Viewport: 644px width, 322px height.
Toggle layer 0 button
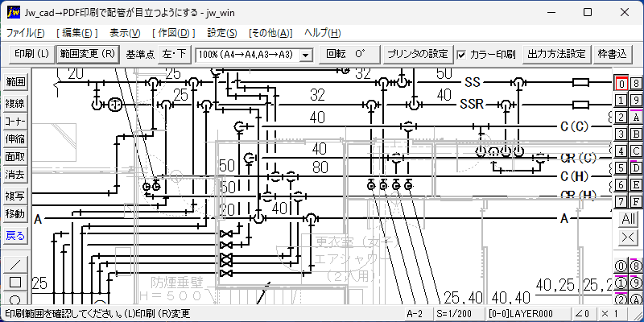coord(621,84)
